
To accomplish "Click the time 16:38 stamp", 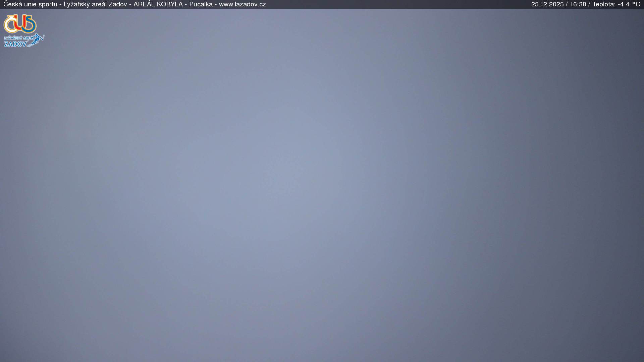I will (578, 4).
